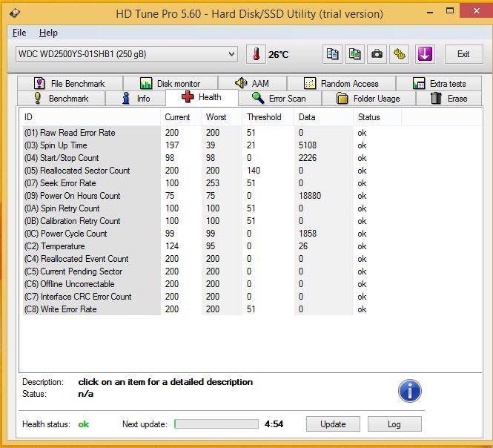
Task: Click the blue information icon
Action: tap(410, 391)
